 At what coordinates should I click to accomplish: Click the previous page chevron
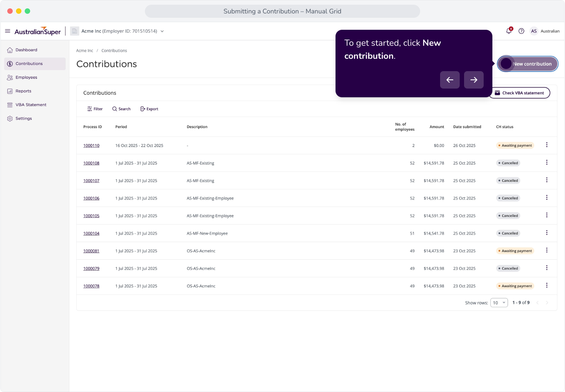tap(537, 303)
